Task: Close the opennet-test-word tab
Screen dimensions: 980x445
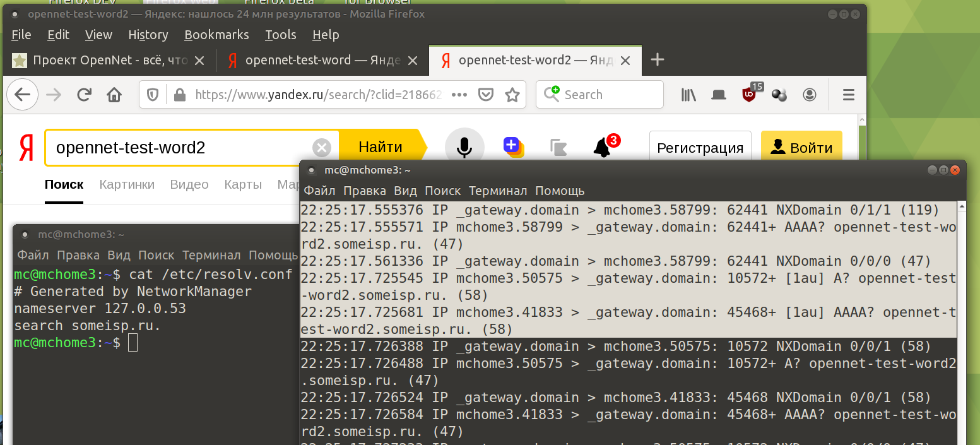Action: pyautogui.click(x=413, y=61)
